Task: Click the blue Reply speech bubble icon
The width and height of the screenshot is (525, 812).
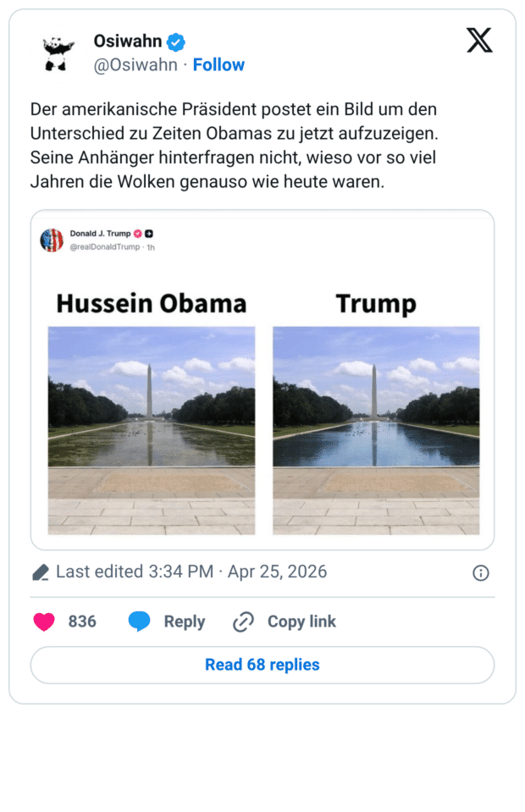Action: tap(138, 621)
